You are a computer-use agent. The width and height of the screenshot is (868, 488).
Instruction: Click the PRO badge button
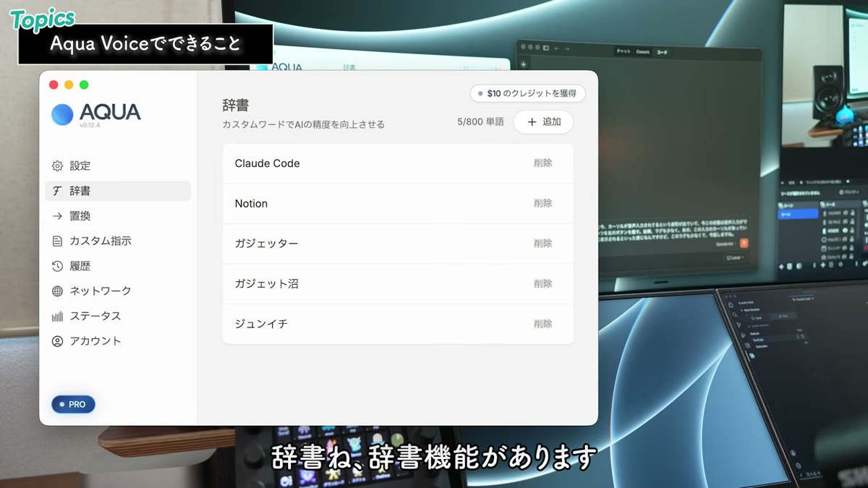tap(73, 404)
